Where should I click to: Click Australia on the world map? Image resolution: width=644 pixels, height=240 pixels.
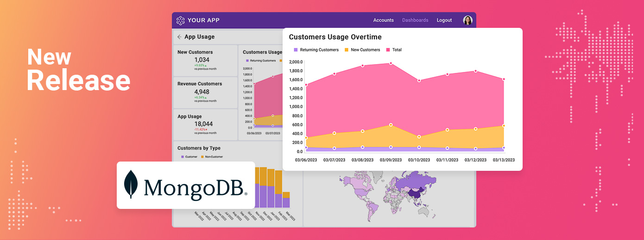click(423, 212)
